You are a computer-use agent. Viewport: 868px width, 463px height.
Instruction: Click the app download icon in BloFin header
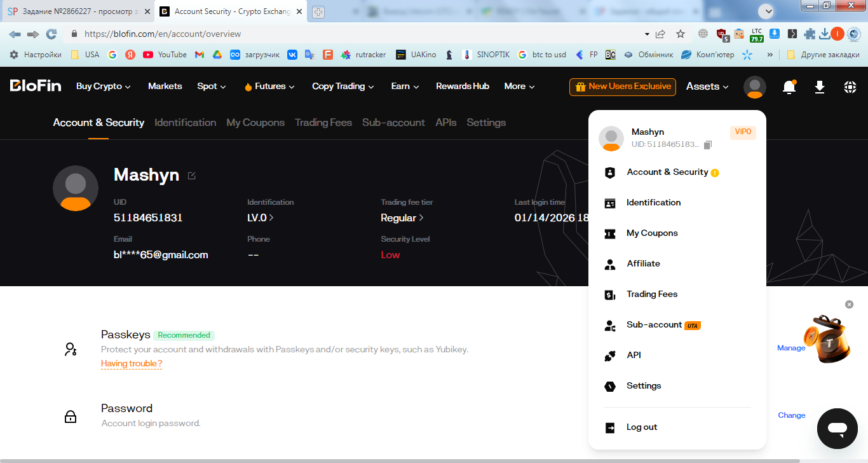click(820, 87)
